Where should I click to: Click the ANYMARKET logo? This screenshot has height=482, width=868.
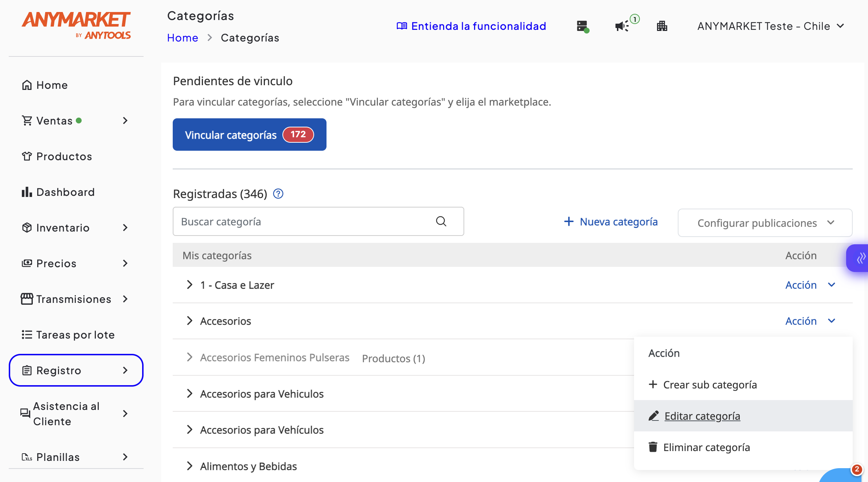(76, 25)
